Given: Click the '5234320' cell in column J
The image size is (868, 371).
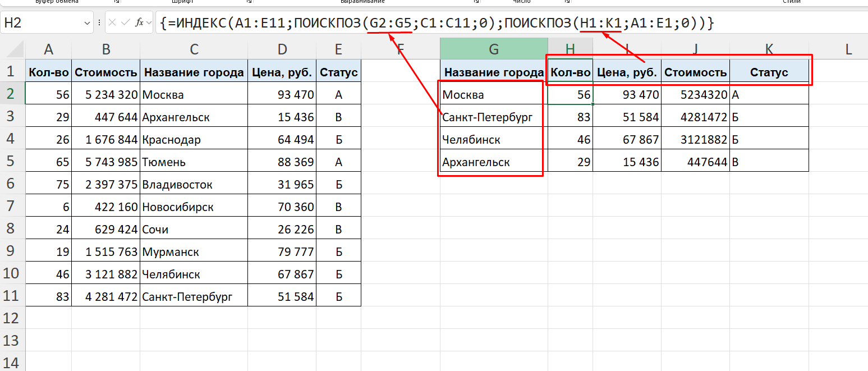Looking at the screenshot, I should click(x=696, y=94).
